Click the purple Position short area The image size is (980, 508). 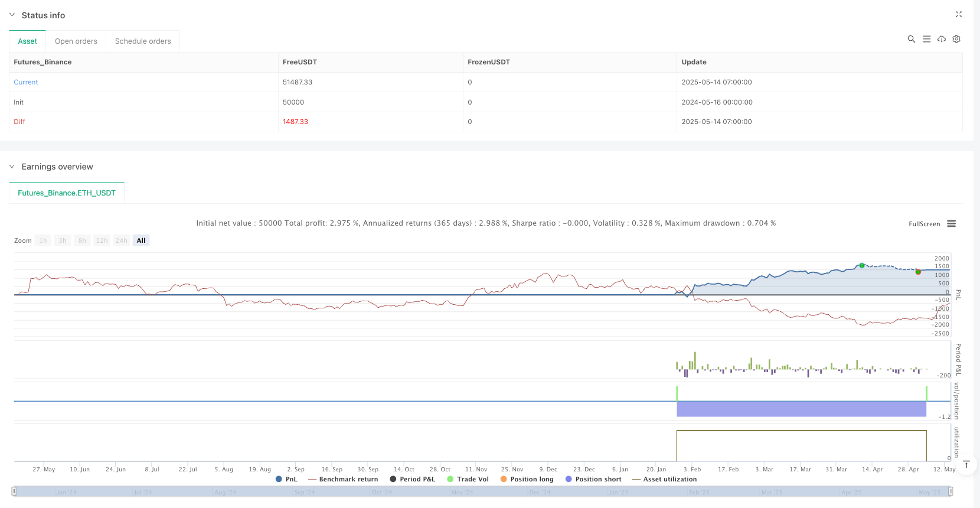pos(801,409)
